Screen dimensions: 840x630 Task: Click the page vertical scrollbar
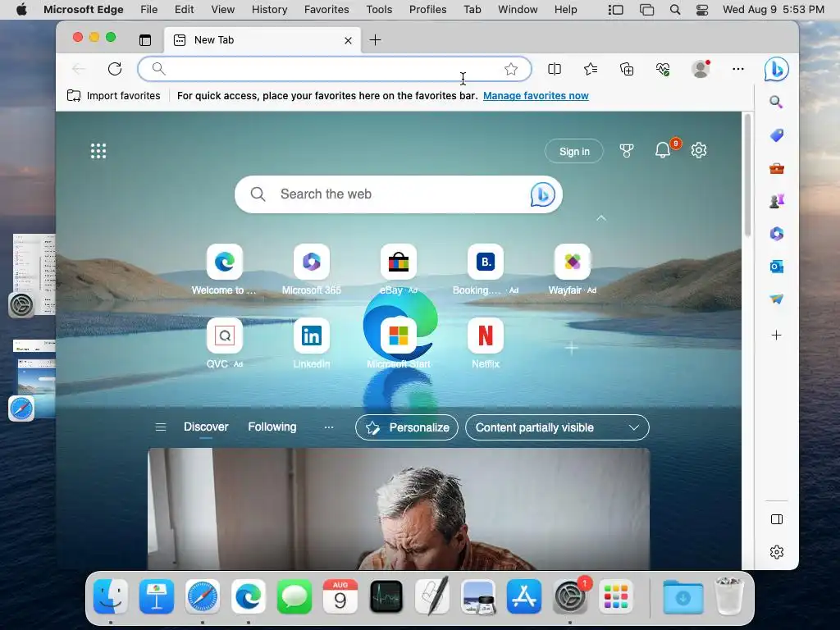point(748,176)
